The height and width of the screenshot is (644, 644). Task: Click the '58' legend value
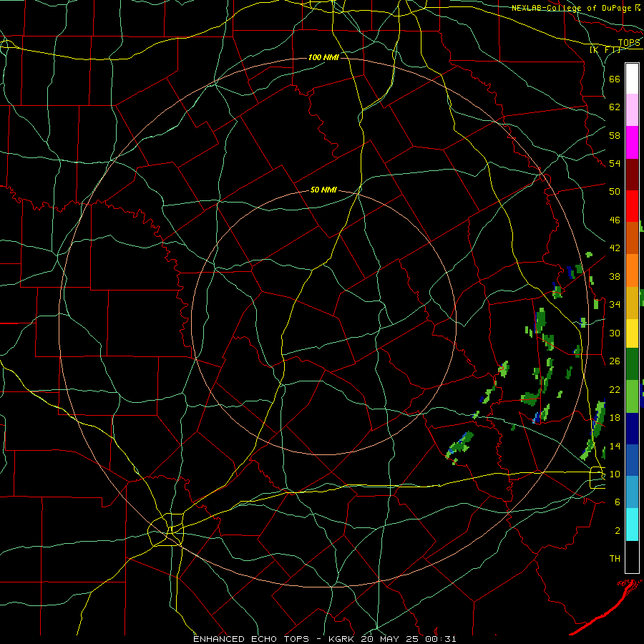[615, 135]
